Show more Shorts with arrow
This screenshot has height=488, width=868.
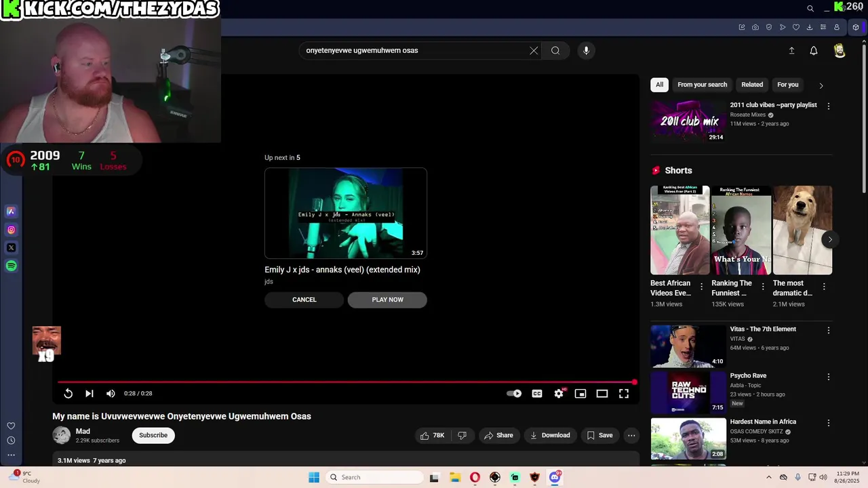click(x=830, y=239)
